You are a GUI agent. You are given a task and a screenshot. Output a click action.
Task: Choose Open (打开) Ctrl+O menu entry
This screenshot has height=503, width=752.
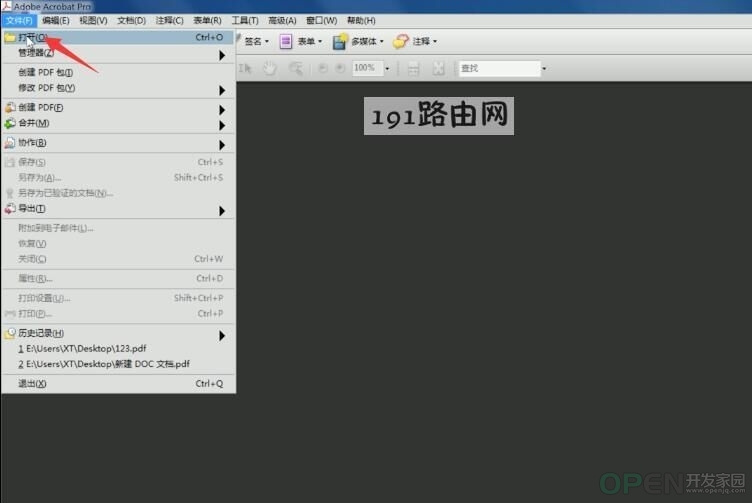pos(118,37)
